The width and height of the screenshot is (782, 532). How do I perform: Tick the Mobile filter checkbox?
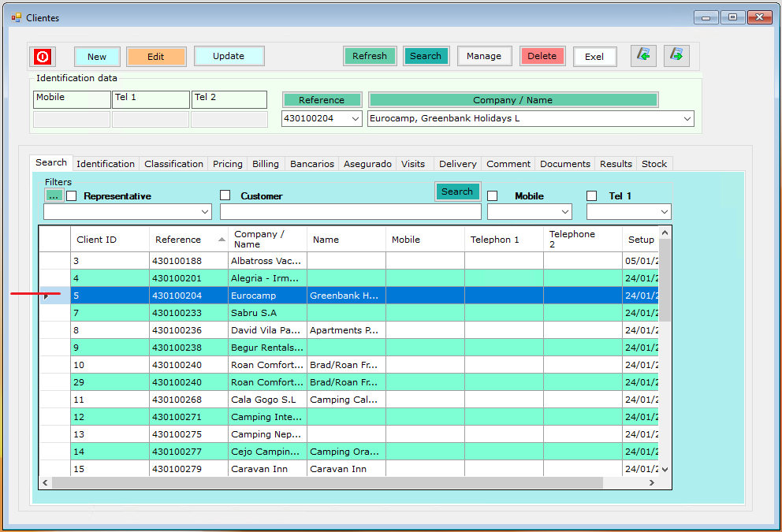(492, 196)
